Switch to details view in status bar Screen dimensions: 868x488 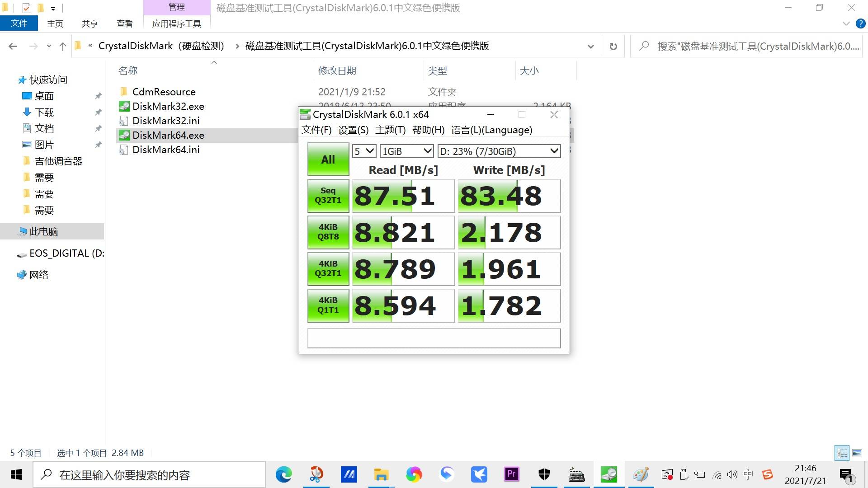click(842, 453)
